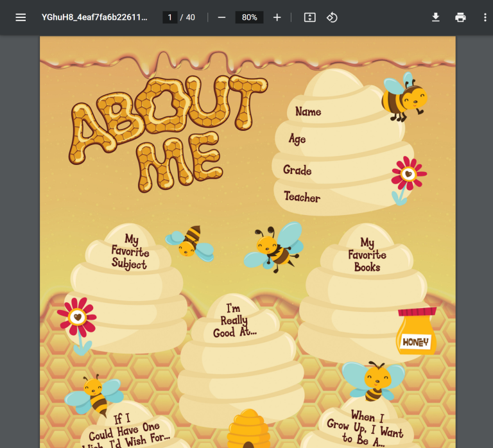Click the fit to page icon
Image resolution: width=493 pixels, height=448 pixels.
pos(309,17)
